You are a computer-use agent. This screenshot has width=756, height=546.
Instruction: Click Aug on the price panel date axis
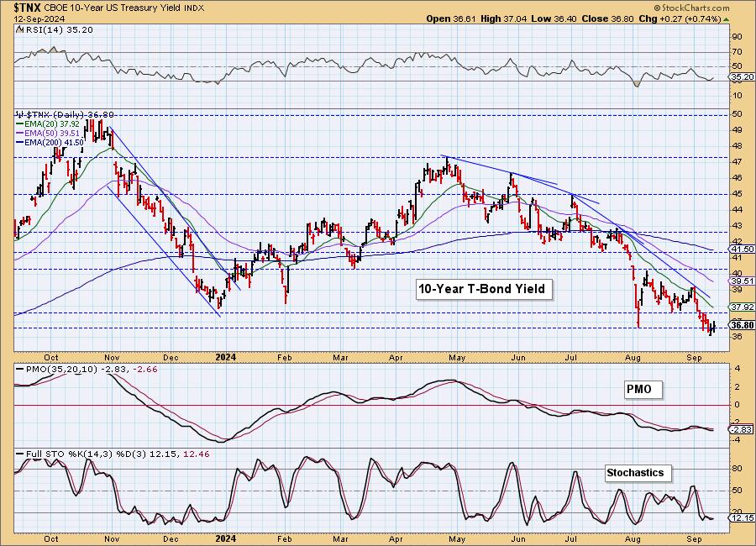tap(633, 357)
